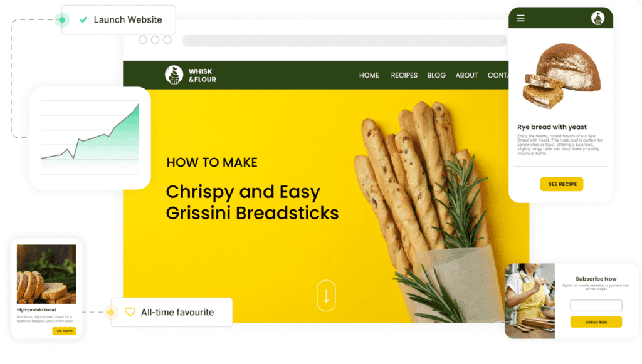The width and height of the screenshot is (642, 364).
Task: Navigate to the ABOUT page
Action: (466, 75)
